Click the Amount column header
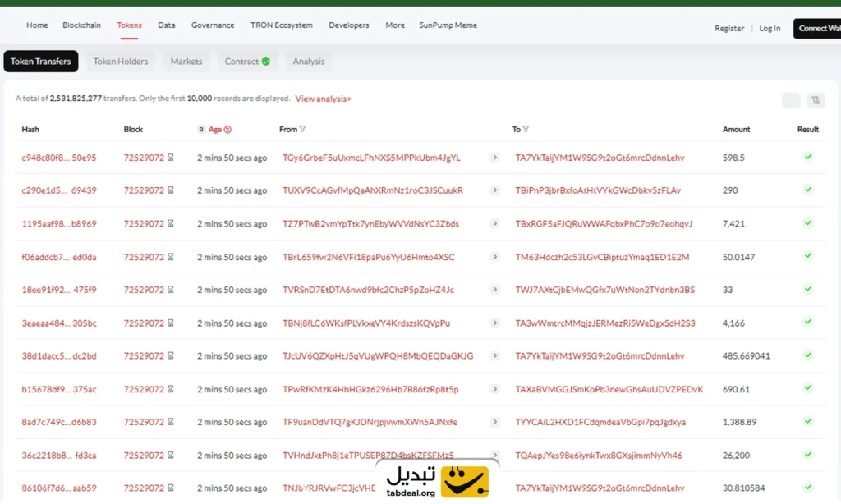The height and width of the screenshot is (504, 841). pos(736,129)
